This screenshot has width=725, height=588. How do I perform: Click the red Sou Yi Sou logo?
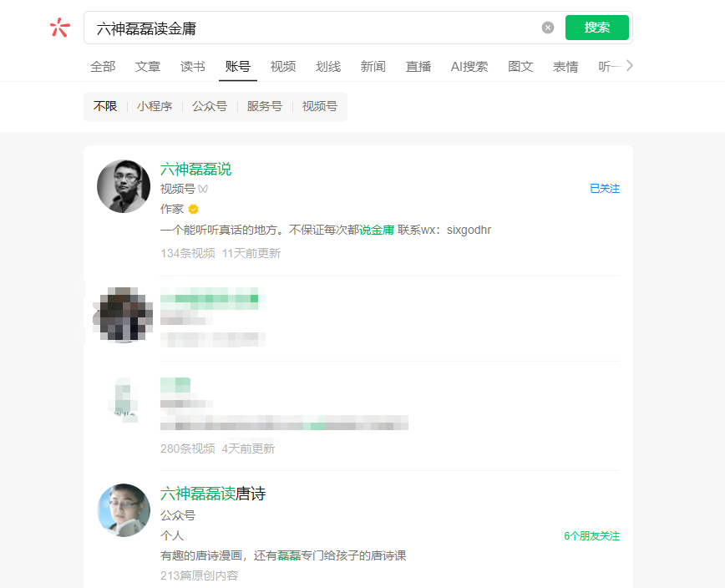[x=59, y=28]
